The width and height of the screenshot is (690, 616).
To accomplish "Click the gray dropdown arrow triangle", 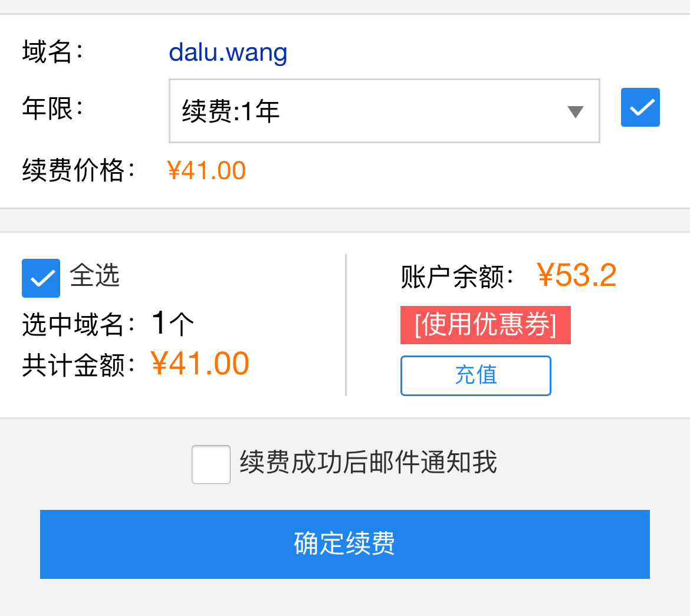I will (x=575, y=111).
